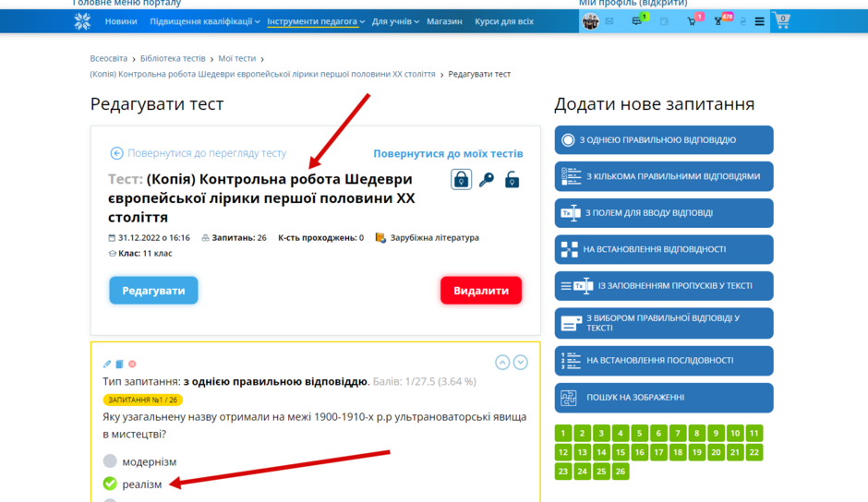Screen dimensions: 868x502
Task: Click the blue Редагувати button
Action: [x=153, y=291]
